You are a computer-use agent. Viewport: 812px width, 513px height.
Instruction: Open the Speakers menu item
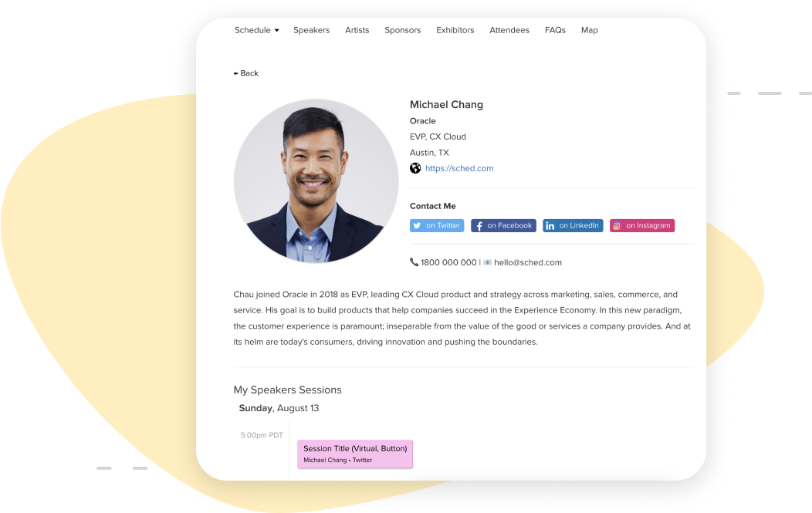(x=311, y=30)
